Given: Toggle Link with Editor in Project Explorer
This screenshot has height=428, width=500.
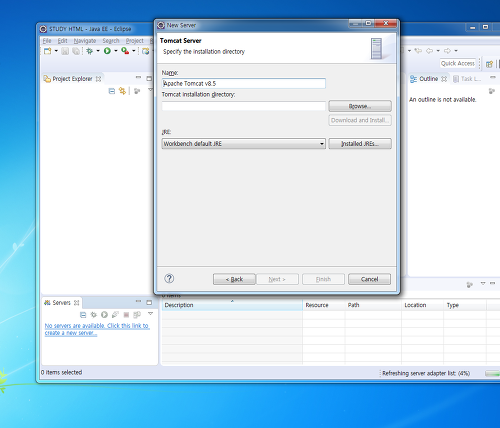Looking at the screenshot, I should 123,91.
